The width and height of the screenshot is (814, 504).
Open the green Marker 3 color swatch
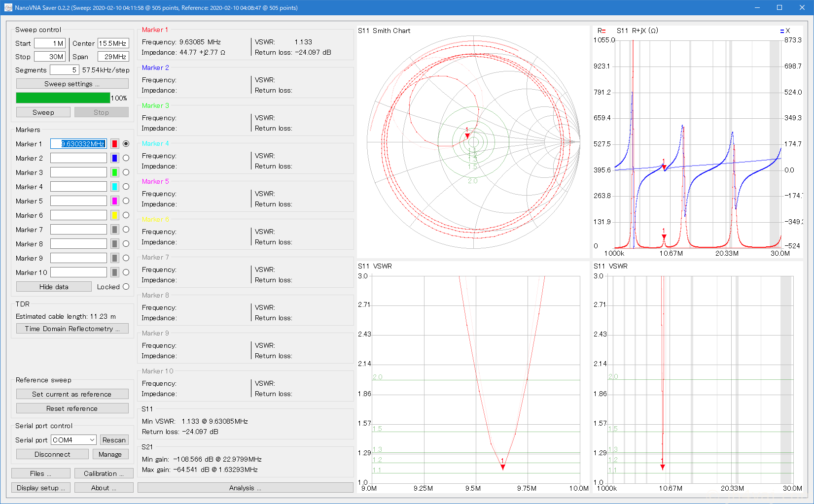[114, 172]
